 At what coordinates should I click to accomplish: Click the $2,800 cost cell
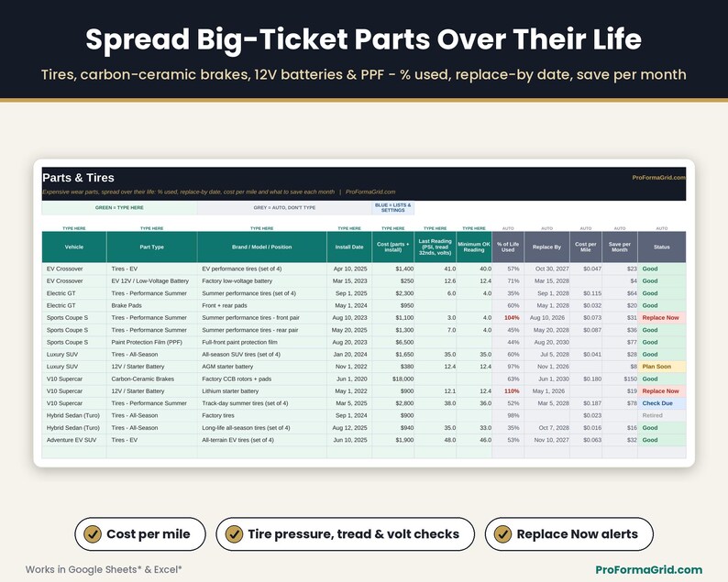click(x=392, y=403)
